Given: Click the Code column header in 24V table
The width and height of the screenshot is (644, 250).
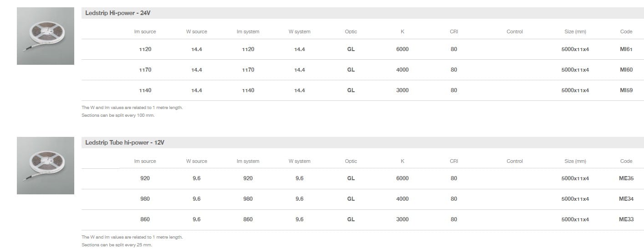Looking at the screenshot, I should [626, 32].
